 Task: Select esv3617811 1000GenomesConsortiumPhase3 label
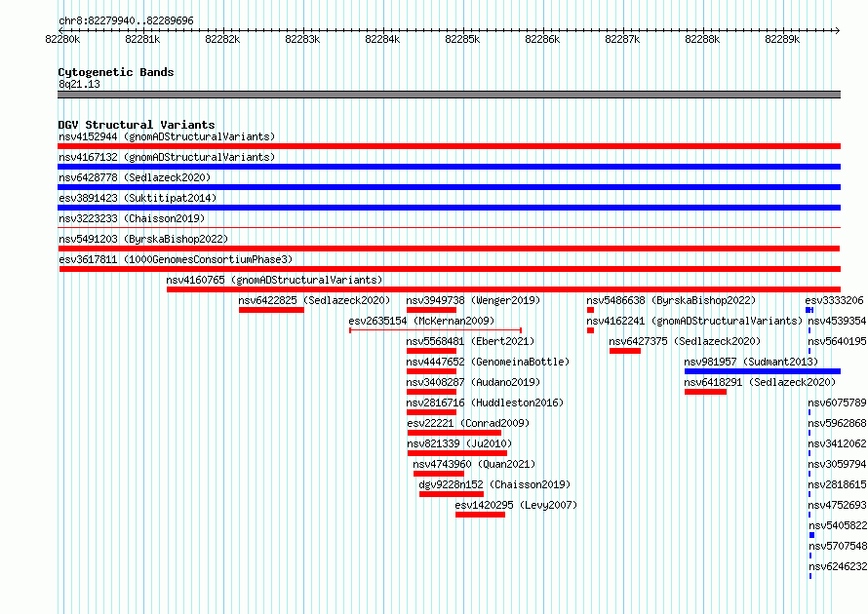(x=176, y=259)
